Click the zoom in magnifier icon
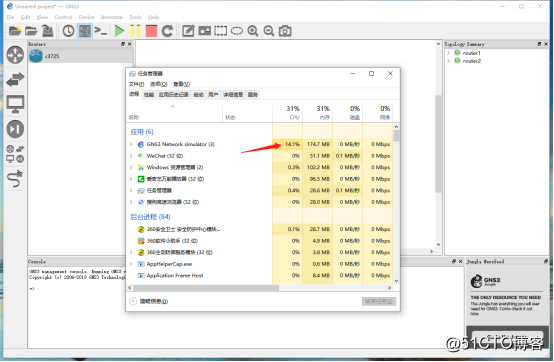554x362 pixels. click(x=253, y=31)
